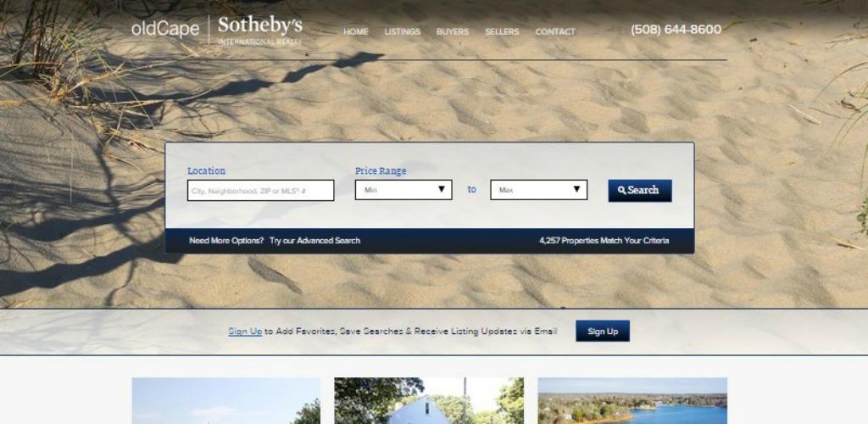Click the Min dropdown arrow
868x424 pixels.
(x=442, y=189)
